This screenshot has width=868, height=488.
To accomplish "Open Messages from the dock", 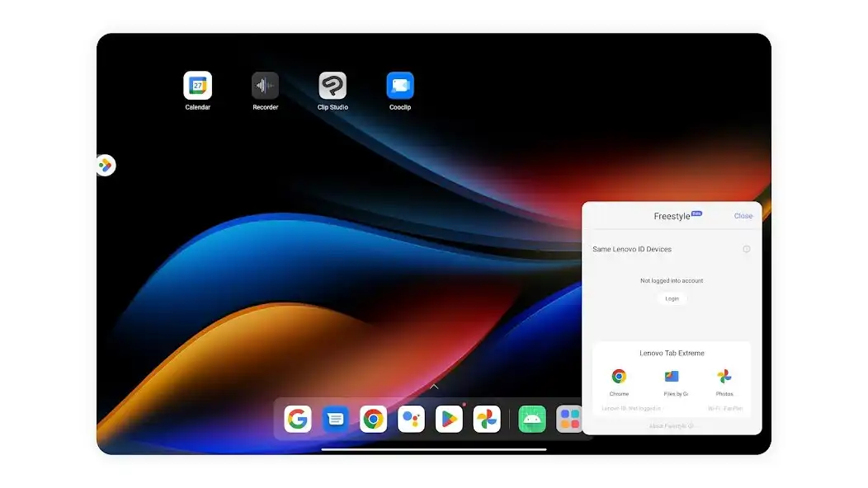I will point(335,419).
